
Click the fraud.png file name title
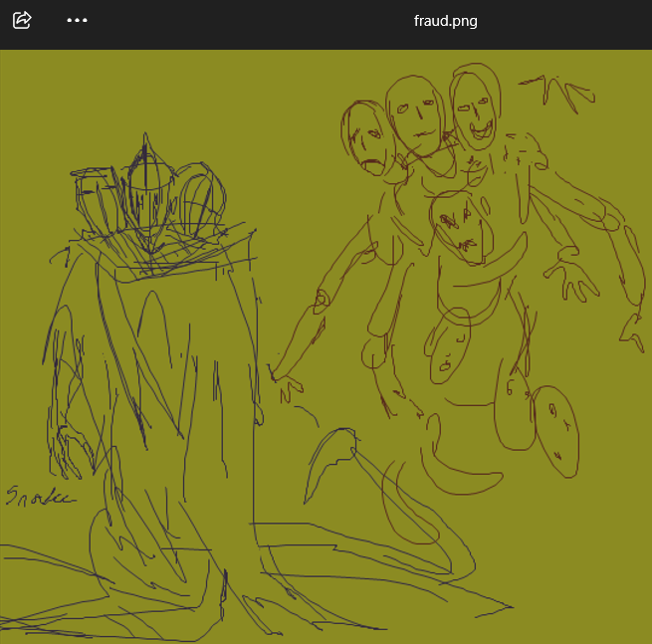445,21
